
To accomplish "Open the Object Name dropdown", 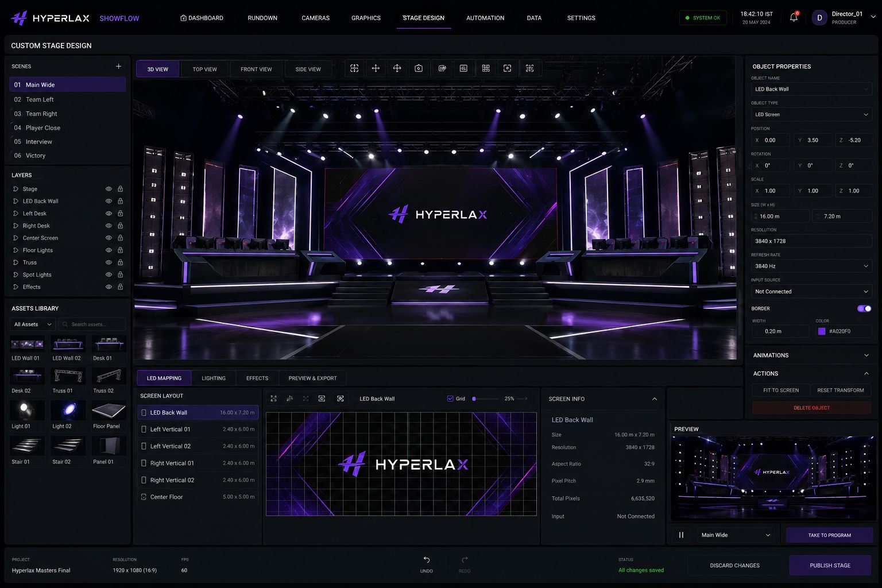I will pyautogui.click(x=811, y=89).
